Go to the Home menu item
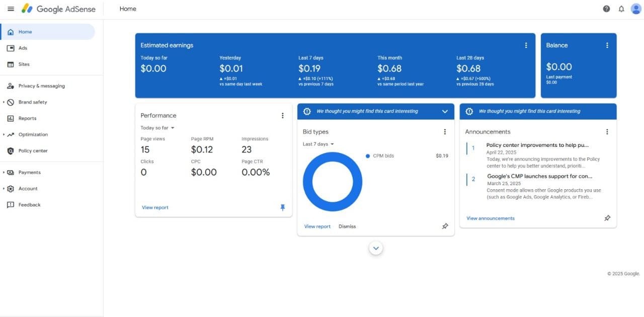Screen dimensions: 644x317 (x=48, y=32)
